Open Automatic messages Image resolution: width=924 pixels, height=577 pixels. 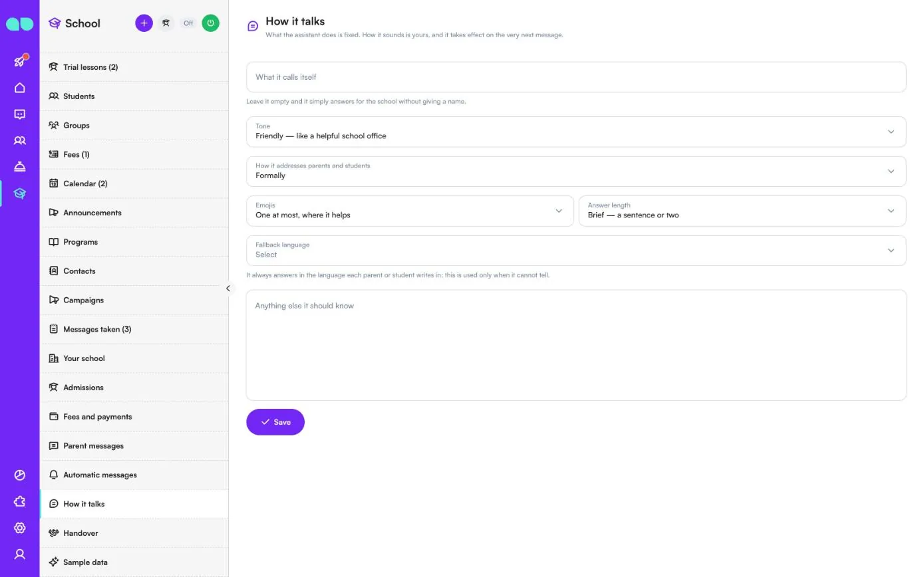tap(134, 475)
